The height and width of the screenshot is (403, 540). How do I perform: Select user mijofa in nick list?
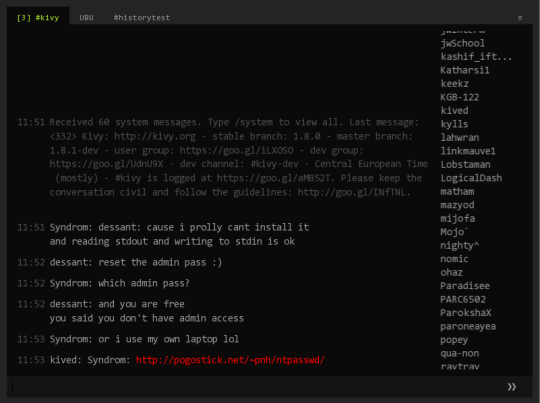pyautogui.click(x=458, y=219)
